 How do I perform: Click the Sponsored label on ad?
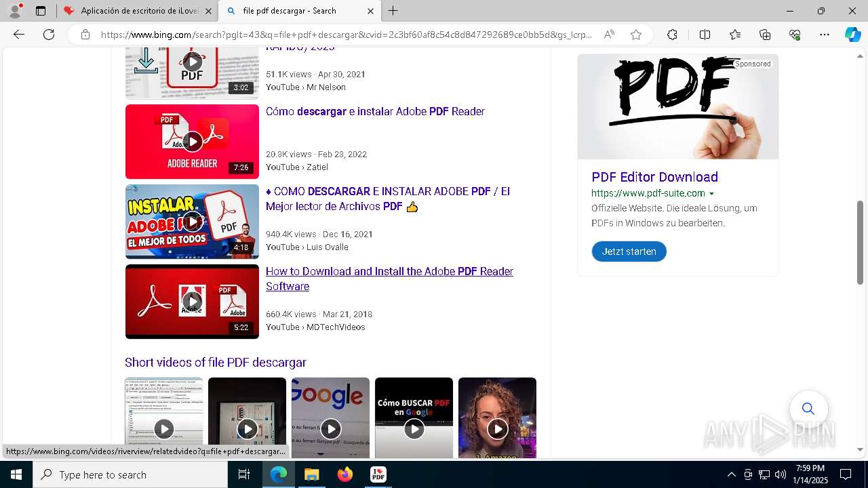point(753,64)
